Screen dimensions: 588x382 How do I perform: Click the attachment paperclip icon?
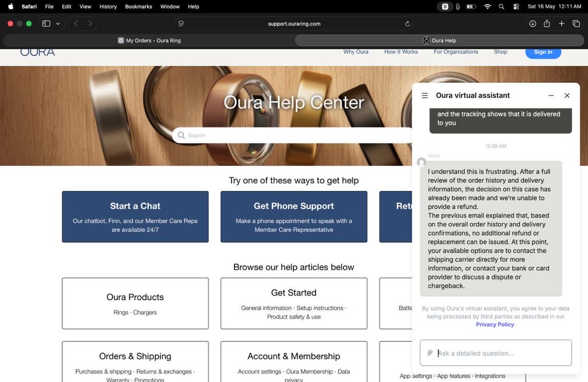coord(430,353)
